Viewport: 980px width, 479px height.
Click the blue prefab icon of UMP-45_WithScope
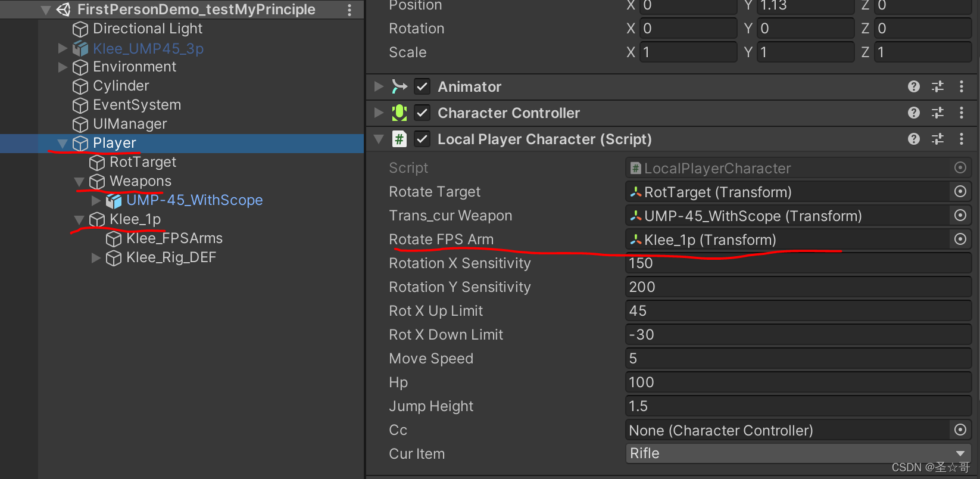click(x=113, y=201)
